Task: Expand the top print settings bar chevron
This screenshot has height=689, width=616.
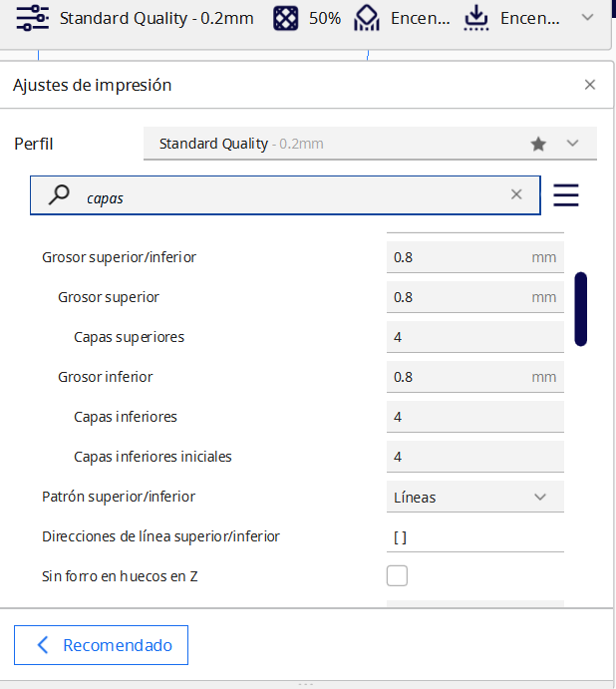Action: tap(587, 18)
